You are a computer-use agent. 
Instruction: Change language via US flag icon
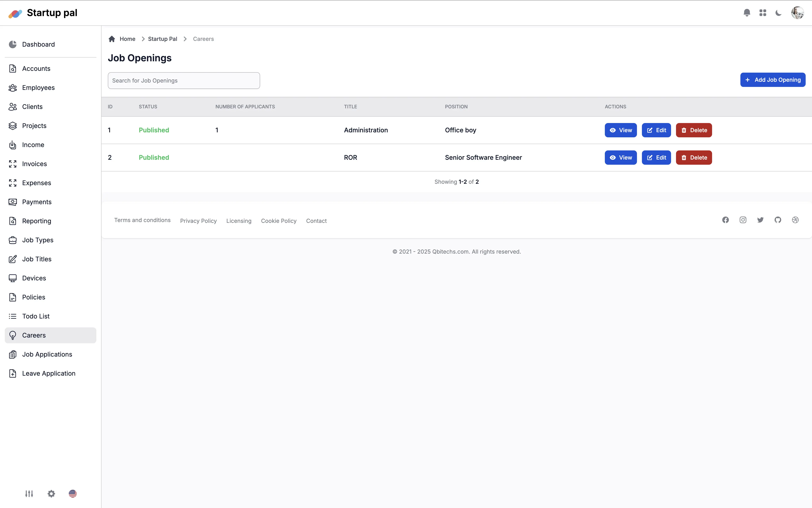(73, 494)
